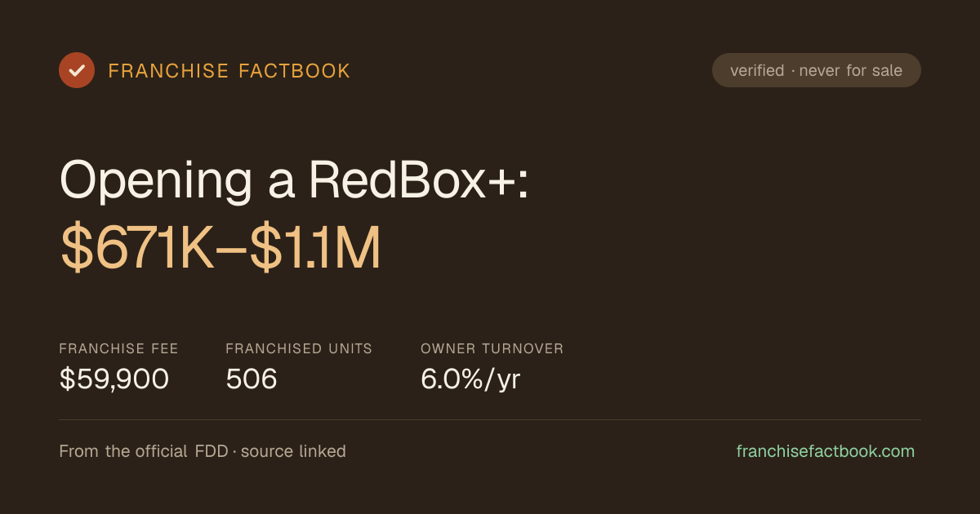Click the verified never for sale badge
The width and height of the screenshot is (980, 514).
pos(817,70)
